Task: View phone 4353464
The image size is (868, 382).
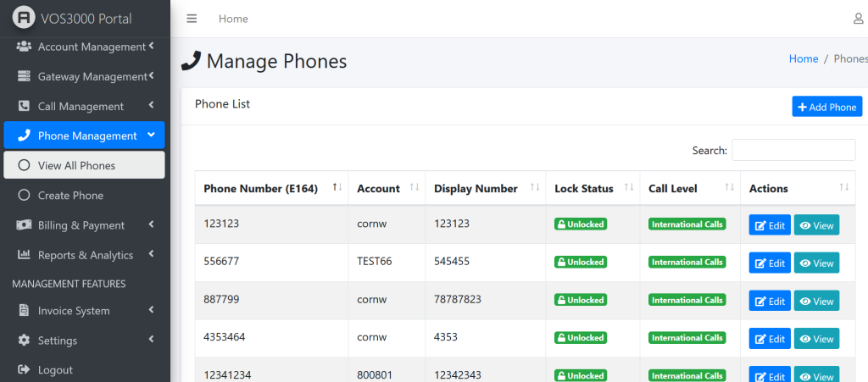Action: pyautogui.click(x=816, y=338)
